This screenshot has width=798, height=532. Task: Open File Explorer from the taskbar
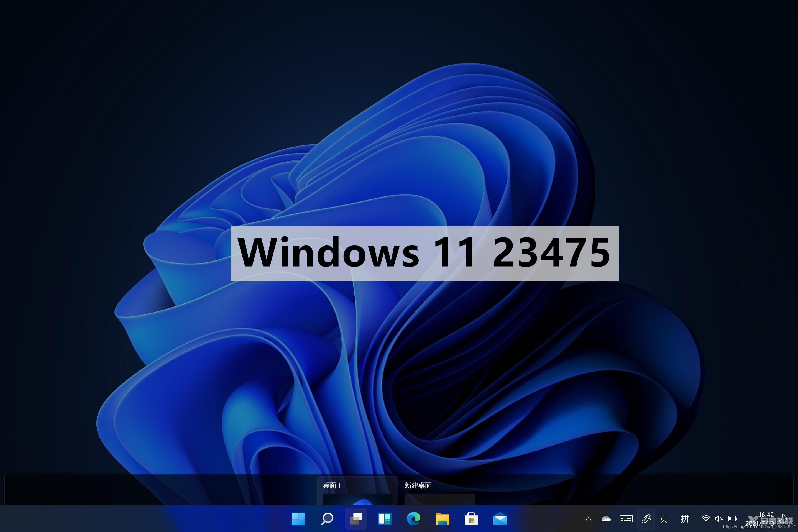(x=442, y=519)
